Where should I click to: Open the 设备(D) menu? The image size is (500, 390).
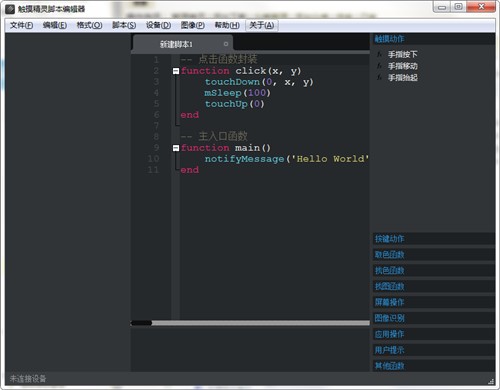pos(158,25)
